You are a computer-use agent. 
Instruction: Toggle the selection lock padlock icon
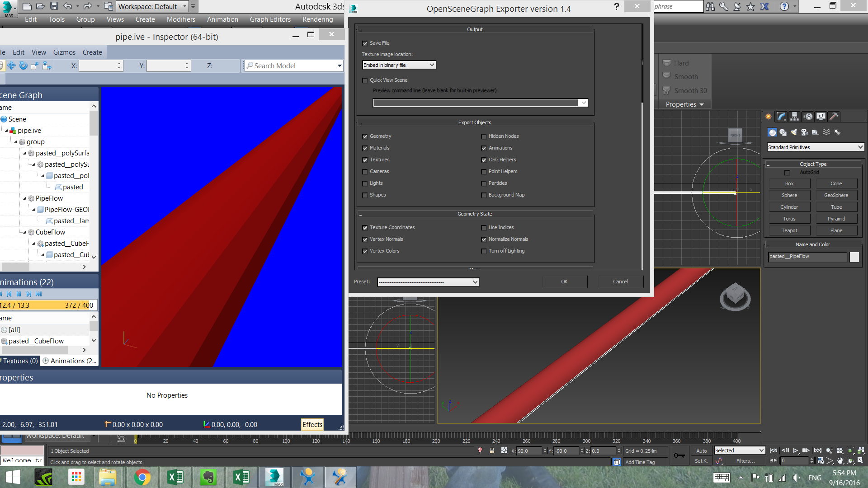pyautogui.click(x=492, y=451)
